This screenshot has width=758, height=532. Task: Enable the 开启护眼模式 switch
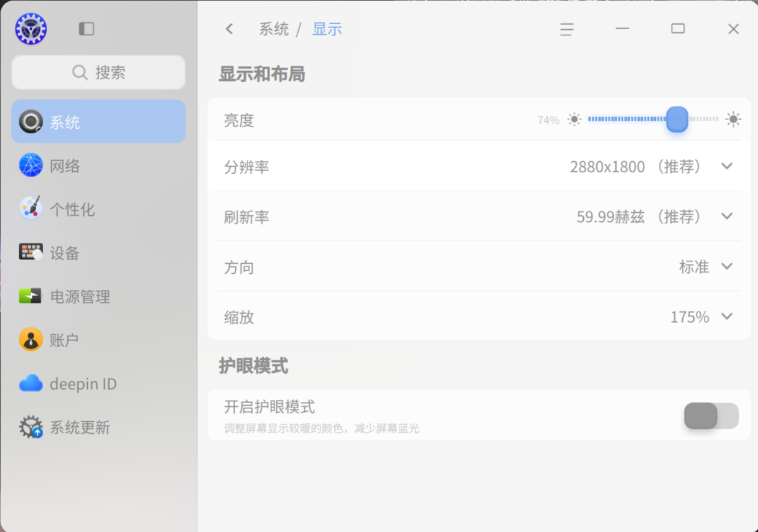711,416
